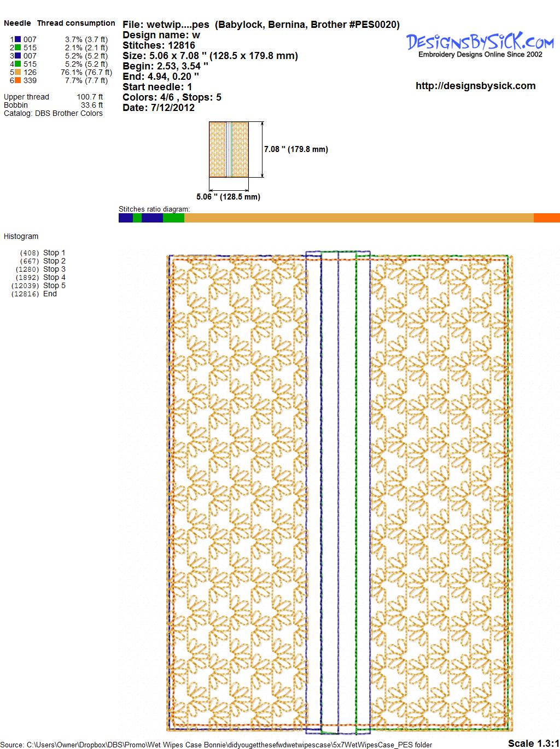Click Stop 3 in the histogram list

point(54,269)
